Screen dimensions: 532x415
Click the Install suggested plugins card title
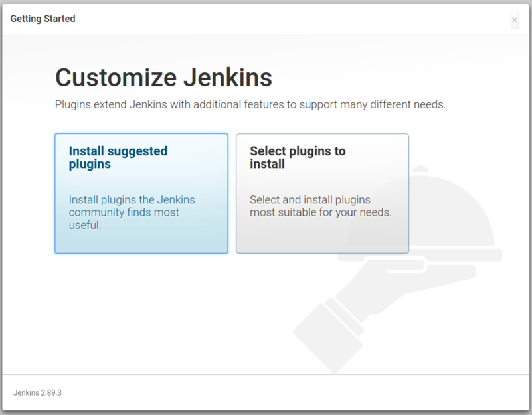(x=118, y=157)
